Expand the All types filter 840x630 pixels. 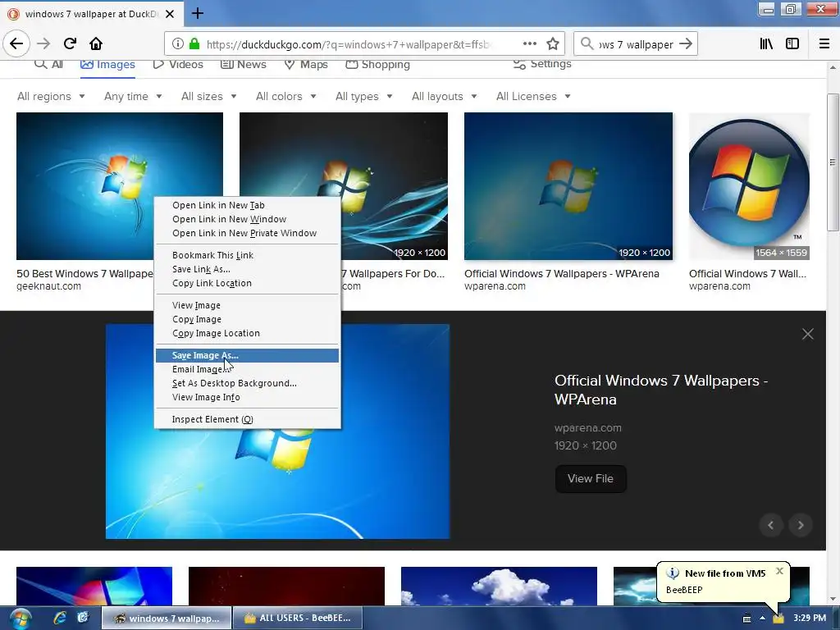click(x=363, y=97)
